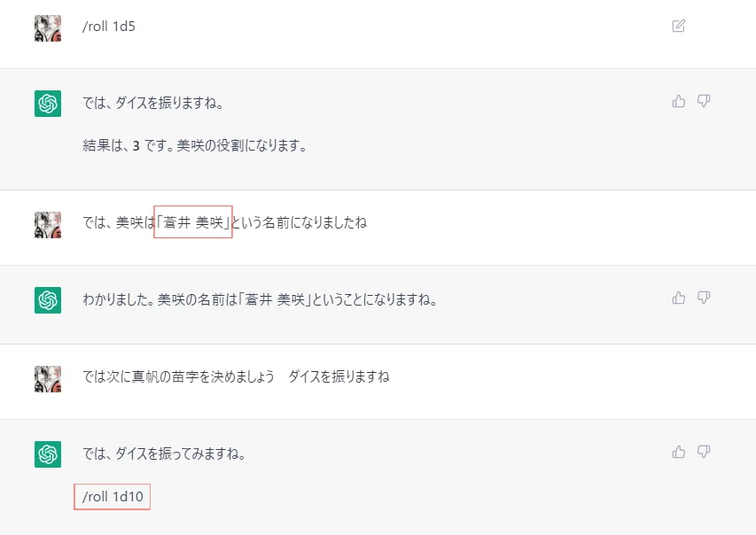The height and width of the screenshot is (535, 756).
Task: Thumbs down the reply "では、ダイスを振りますね。"
Action: (x=704, y=101)
